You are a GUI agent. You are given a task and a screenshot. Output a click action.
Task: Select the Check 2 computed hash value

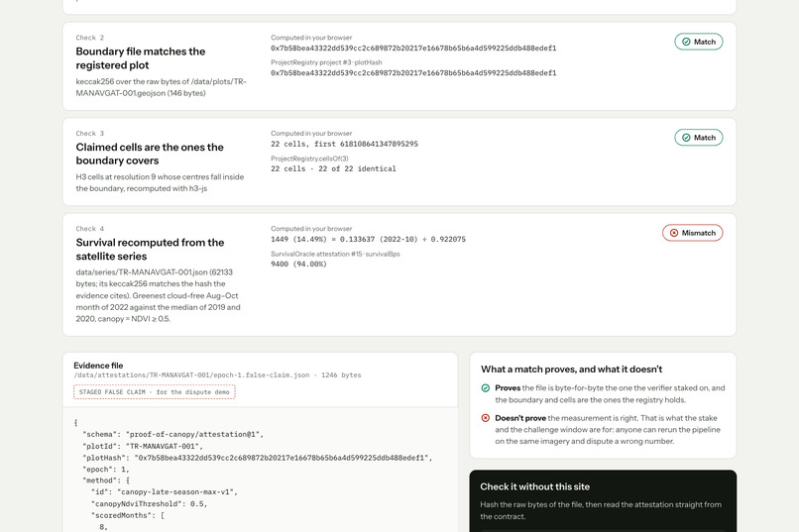pyautogui.click(x=413, y=48)
